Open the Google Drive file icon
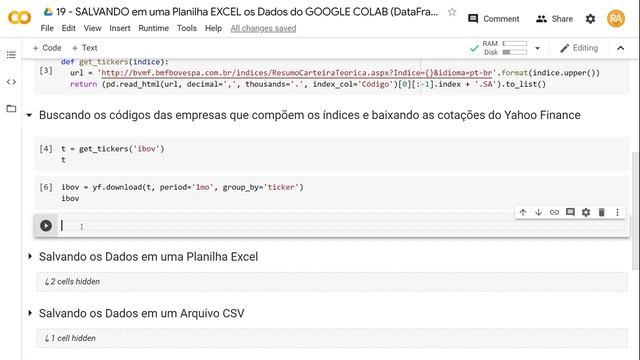 (x=48, y=12)
